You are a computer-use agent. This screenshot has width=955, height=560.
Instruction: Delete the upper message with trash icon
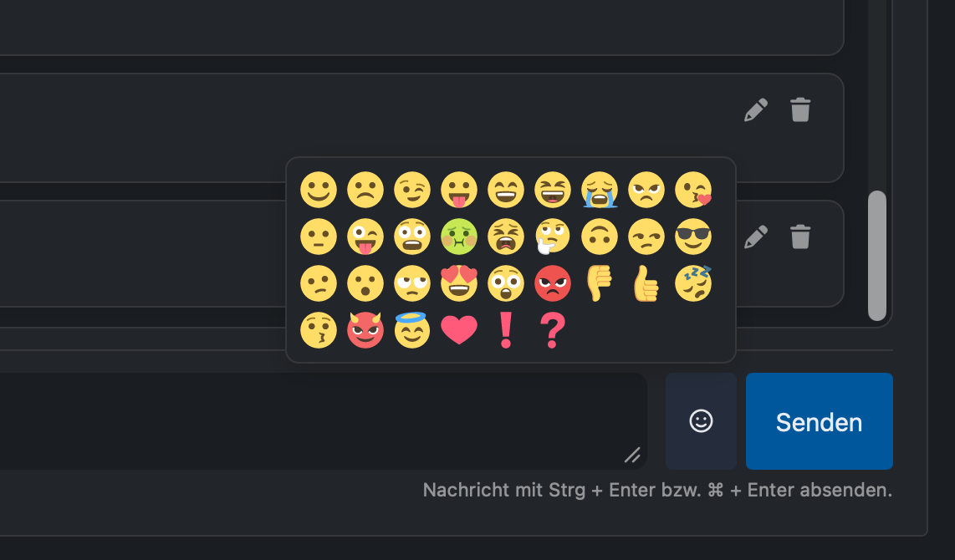[800, 110]
